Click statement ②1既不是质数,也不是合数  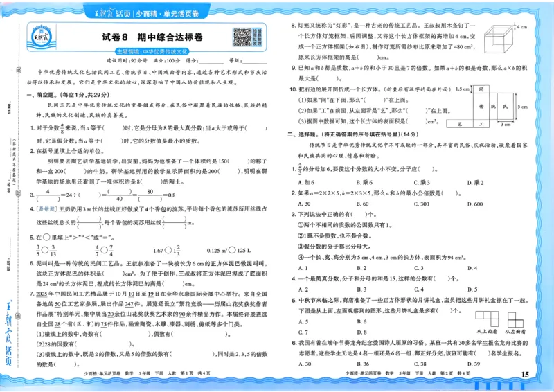click(x=335, y=235)
